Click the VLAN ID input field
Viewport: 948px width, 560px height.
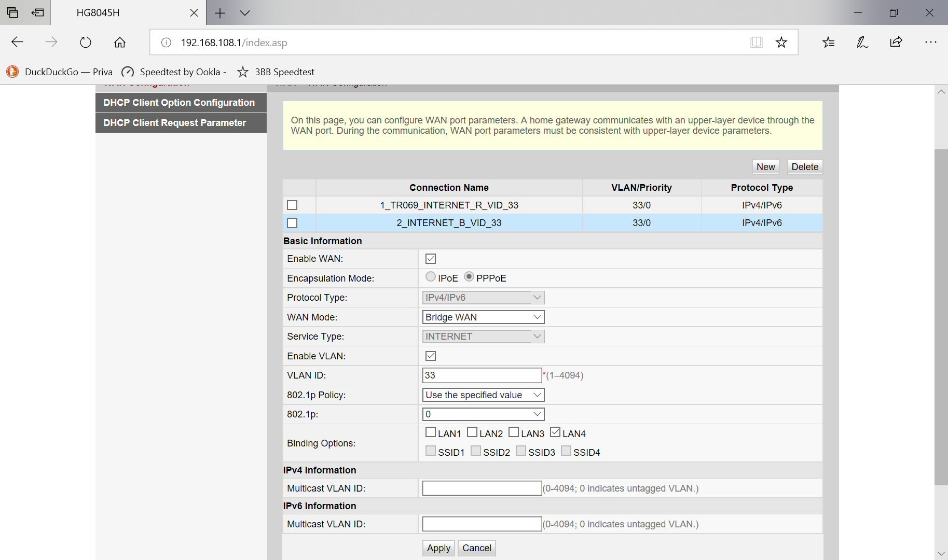point(482,375)
